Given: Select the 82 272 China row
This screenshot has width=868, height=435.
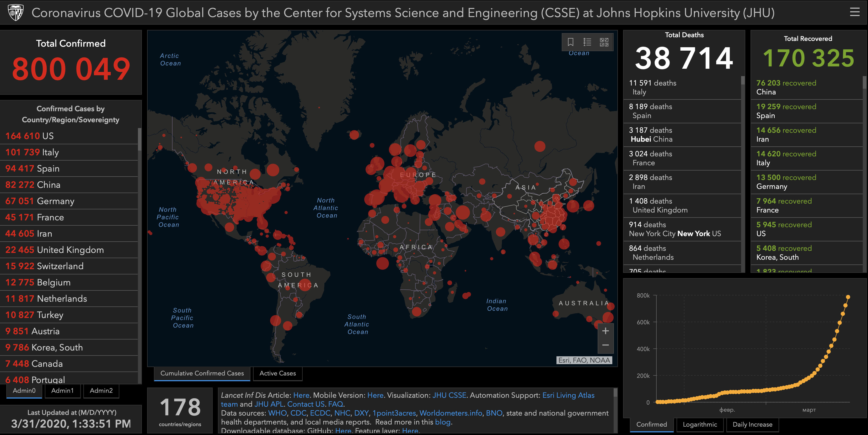Looking at the screenshot, I should coord(69,185).
